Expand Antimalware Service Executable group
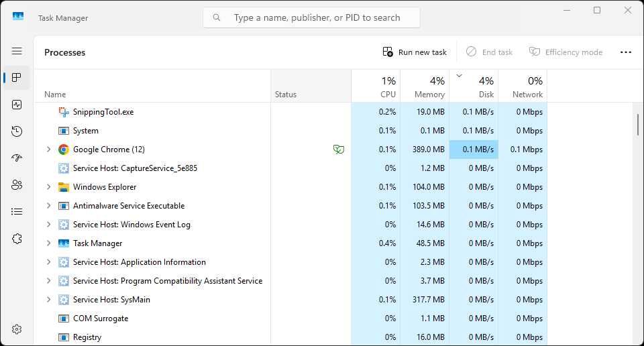The width and height of the screenshot is (644, 346). click(48, 205)
